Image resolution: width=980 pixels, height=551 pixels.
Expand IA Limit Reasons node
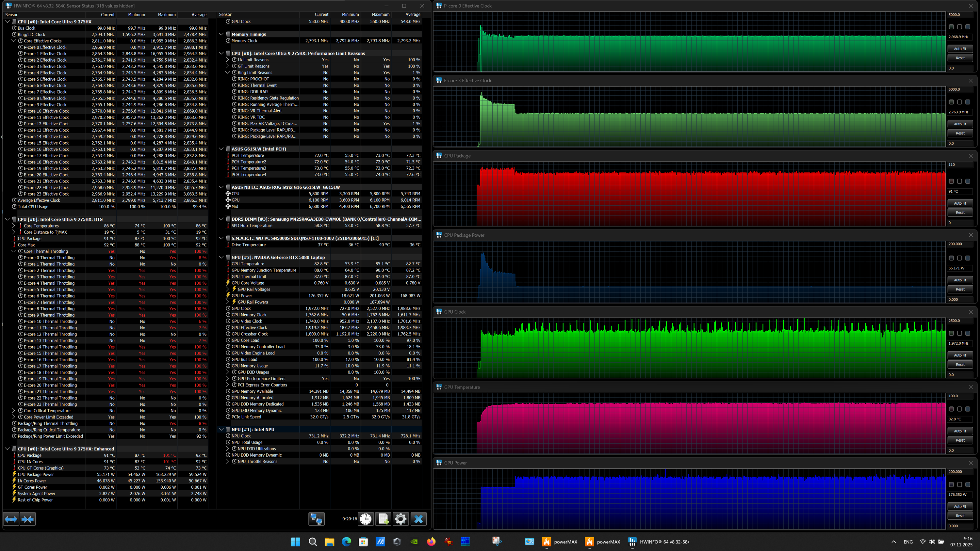click(227, 60)
